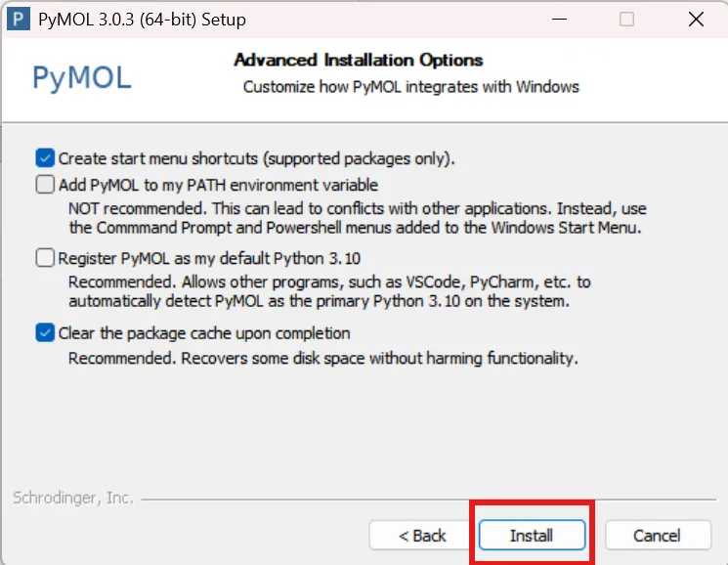Viewport: 728px width, 565px height.
Task: Click the blue PyMOL logo in header
Action: 82,77
